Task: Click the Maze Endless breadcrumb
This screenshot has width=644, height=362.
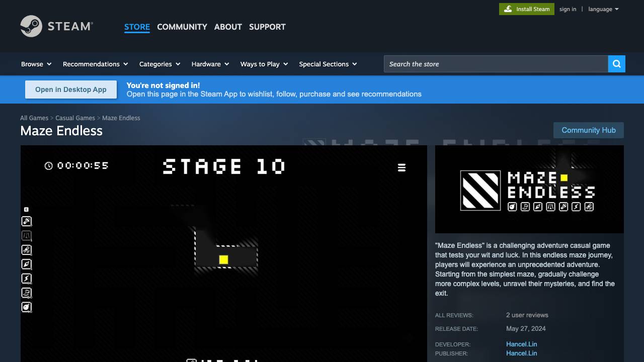Action: [x=121, y=118]
